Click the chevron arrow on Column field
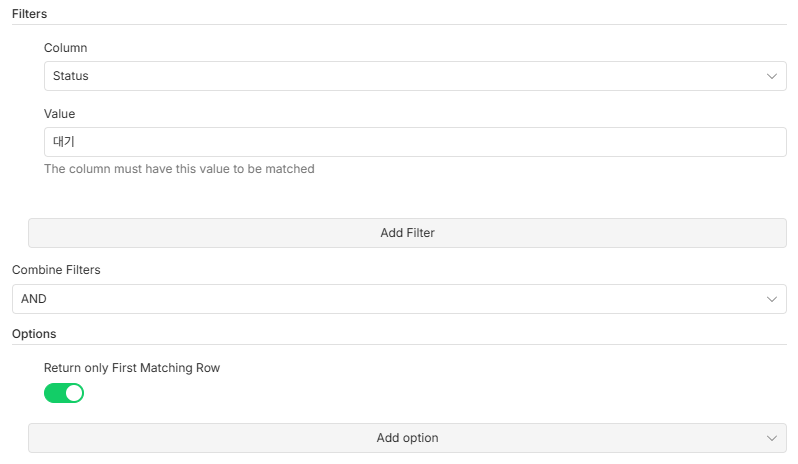798x464 pixels. click(772, 76)
